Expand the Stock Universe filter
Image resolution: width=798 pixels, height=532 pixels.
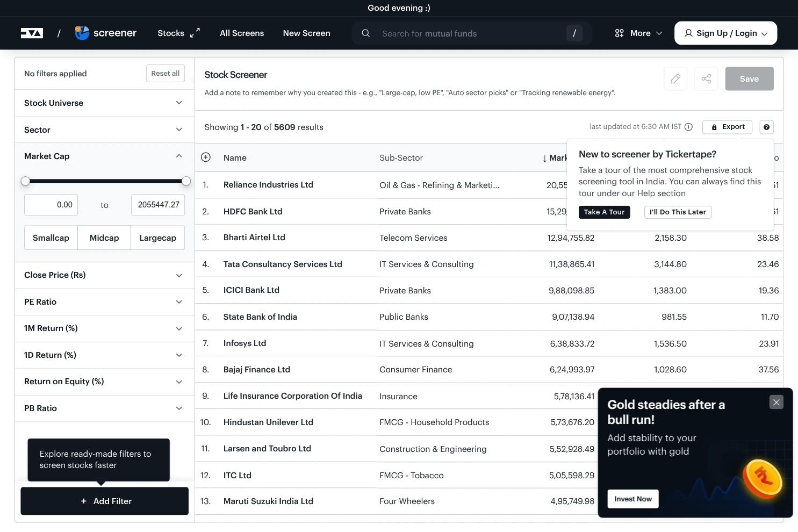104,103
